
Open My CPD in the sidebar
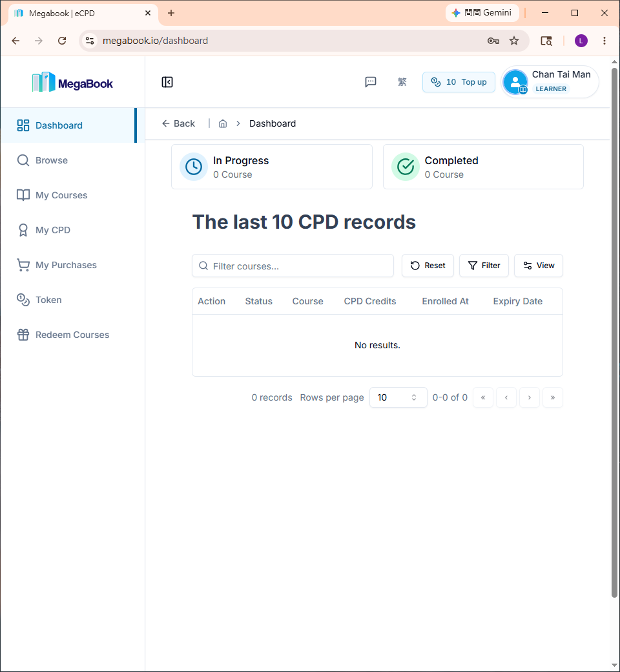pyautogui.click(x=68, y=230)
